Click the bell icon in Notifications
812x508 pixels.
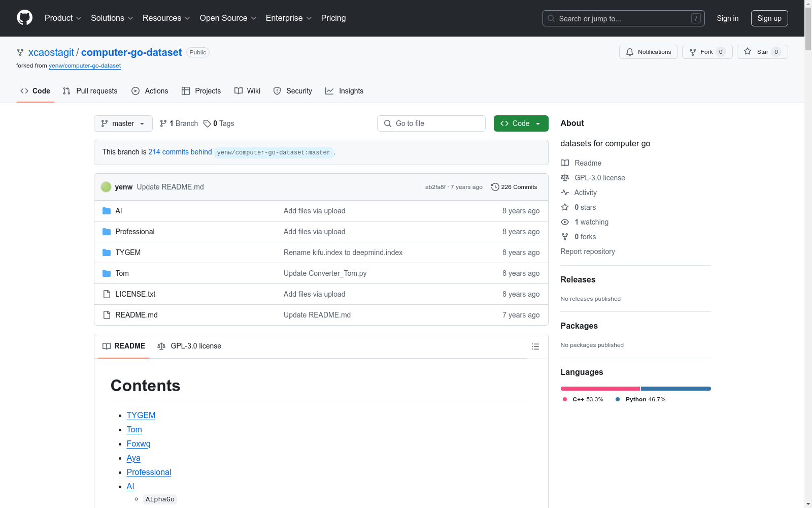pyautogui.click(x=630, y=52)
